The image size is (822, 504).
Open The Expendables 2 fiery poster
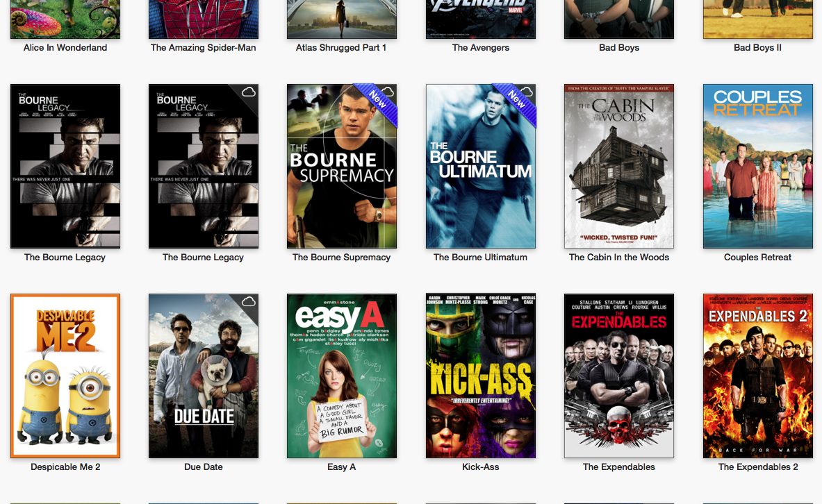coord(758,376)
